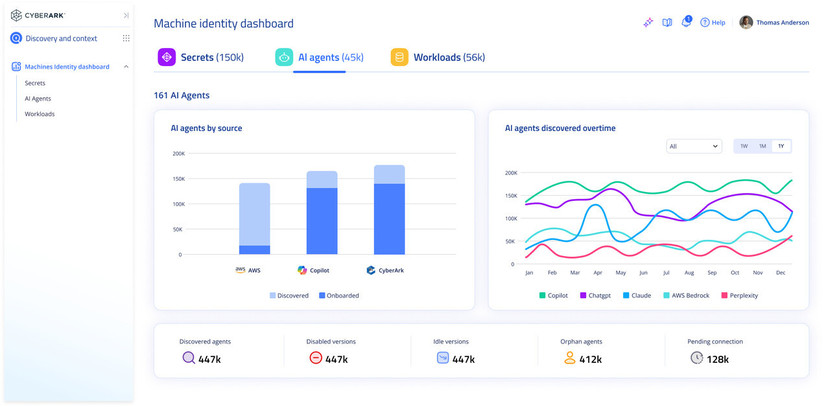Switch to the Workloads tab
This screenshot has height=407, width=830.
(x=438, y=58)
